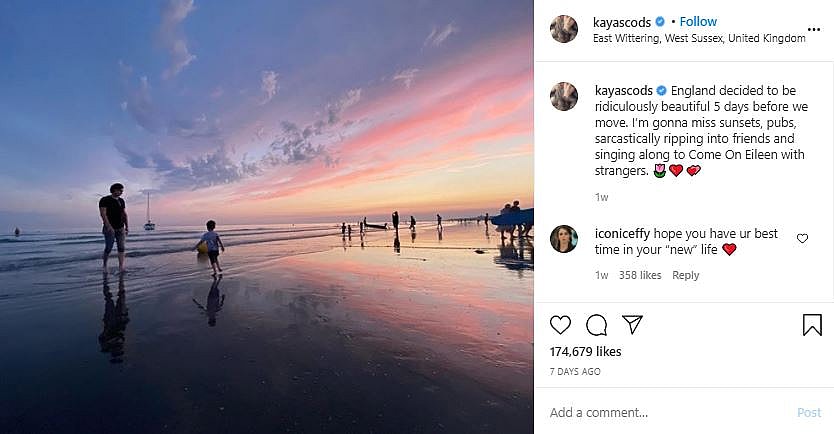
Task: View 358 likes on the comment
Action: [640, 275]
